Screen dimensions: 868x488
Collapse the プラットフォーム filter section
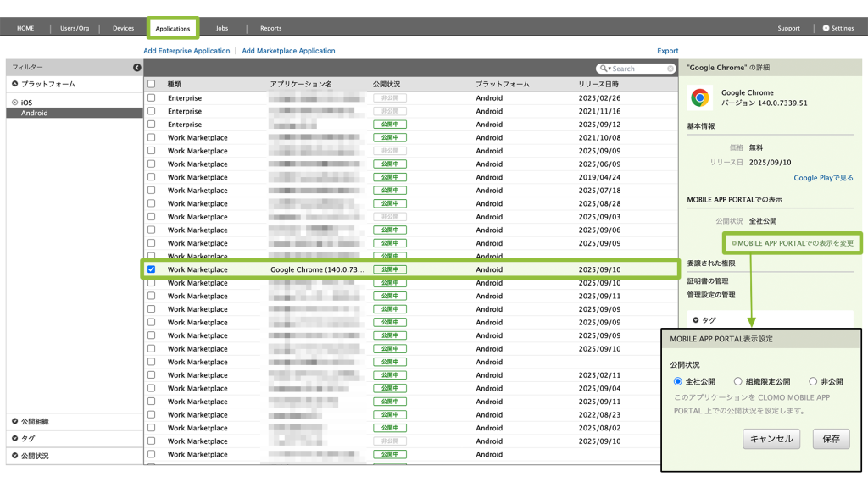15,84
